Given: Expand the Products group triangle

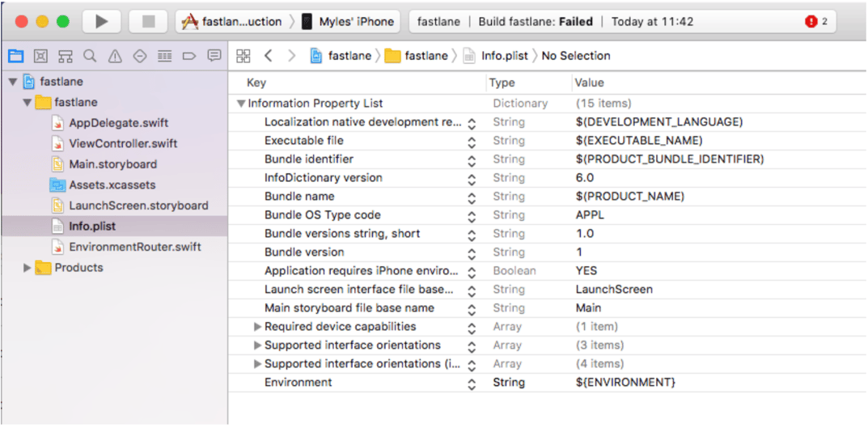Looking at the screenshot, I should click(28, 268).
